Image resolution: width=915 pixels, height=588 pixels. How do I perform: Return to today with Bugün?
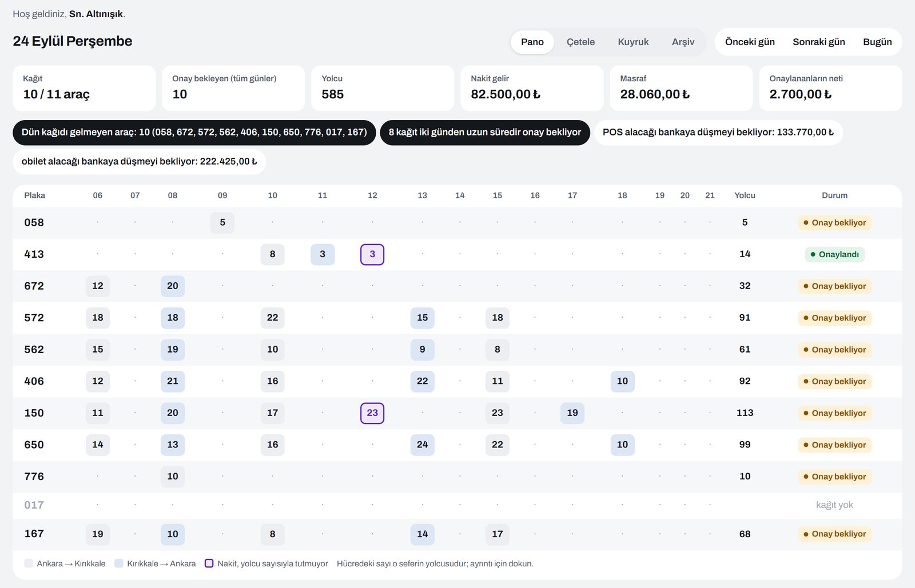coord(877,42)
